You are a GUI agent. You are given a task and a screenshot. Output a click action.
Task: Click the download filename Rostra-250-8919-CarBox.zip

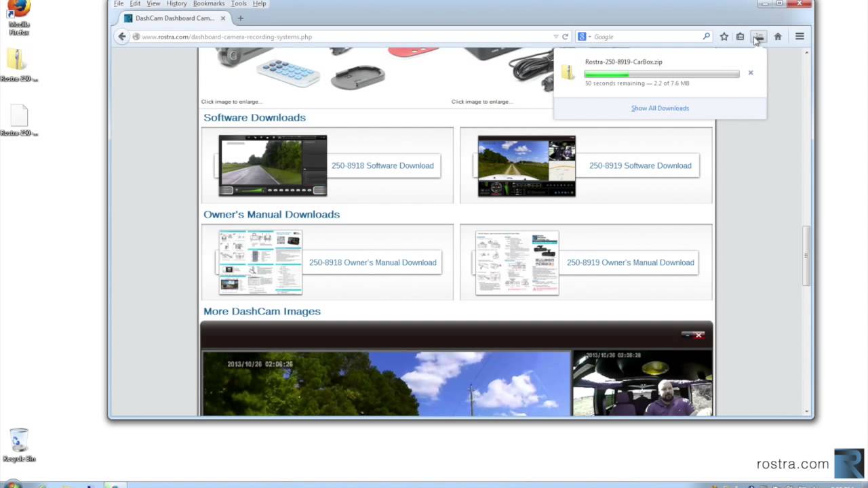click(623, 62)
